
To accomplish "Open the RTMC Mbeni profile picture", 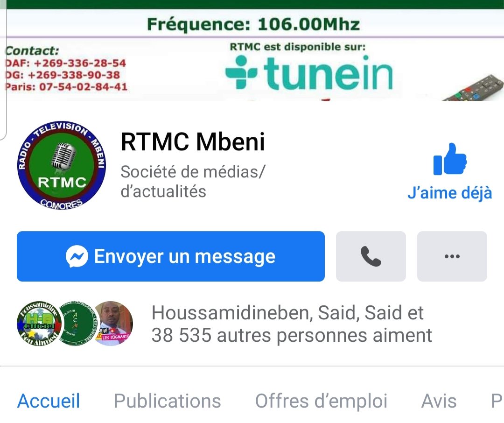I will coord(62,166).
